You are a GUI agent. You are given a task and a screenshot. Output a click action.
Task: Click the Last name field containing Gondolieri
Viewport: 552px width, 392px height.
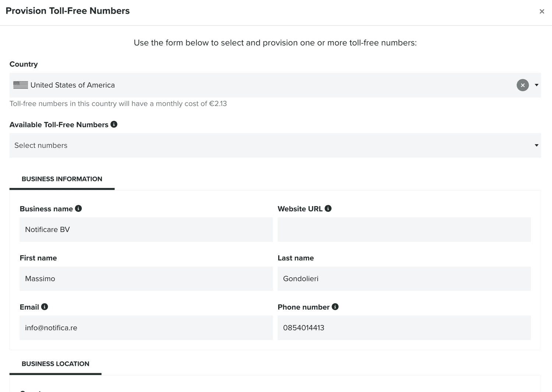point(404,279)
